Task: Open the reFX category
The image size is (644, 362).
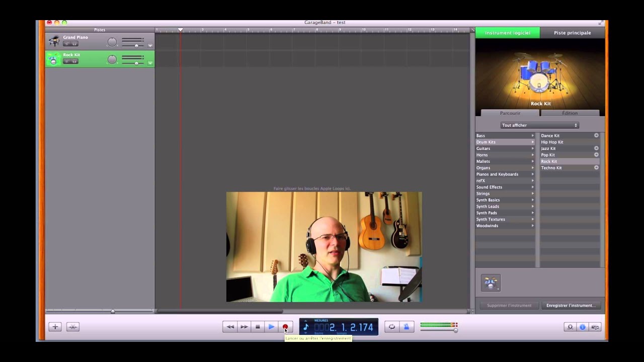Action: (505, 181)
